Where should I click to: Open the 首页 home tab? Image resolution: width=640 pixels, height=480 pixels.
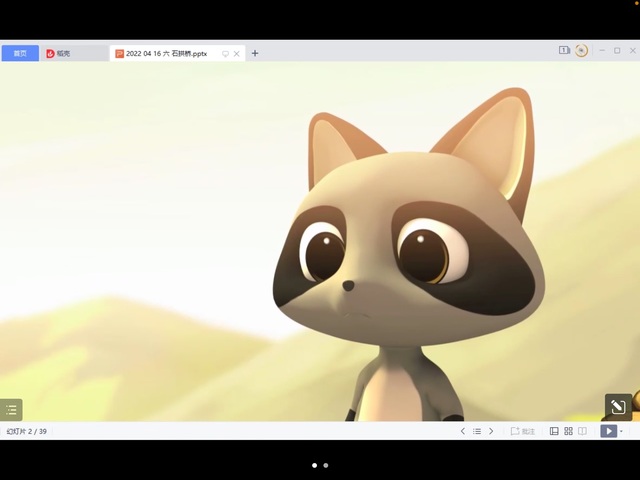click(x=20, y=53)
